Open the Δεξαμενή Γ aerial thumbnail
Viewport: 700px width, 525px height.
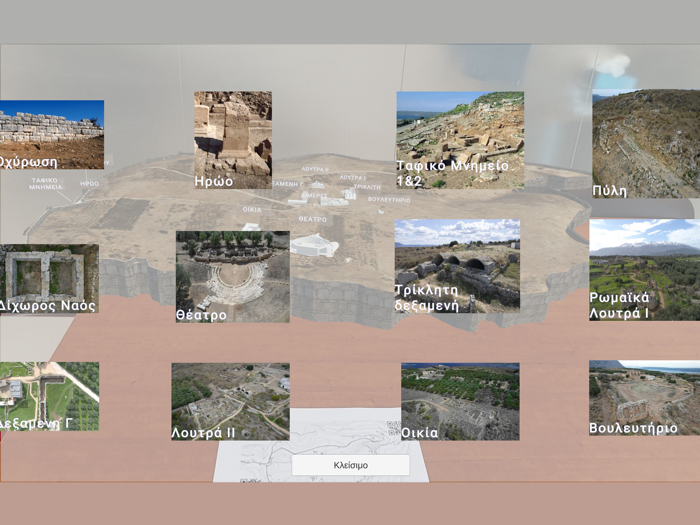49,396
